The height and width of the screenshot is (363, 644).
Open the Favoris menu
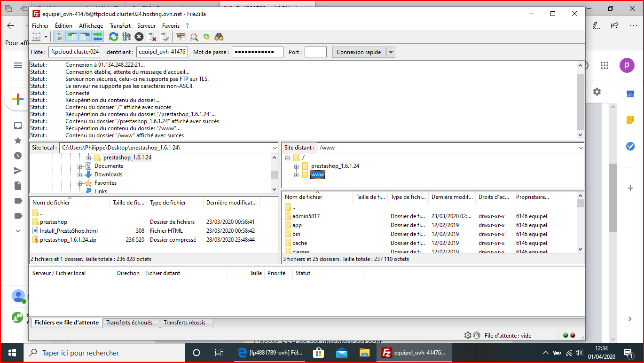tap(171, 26)
